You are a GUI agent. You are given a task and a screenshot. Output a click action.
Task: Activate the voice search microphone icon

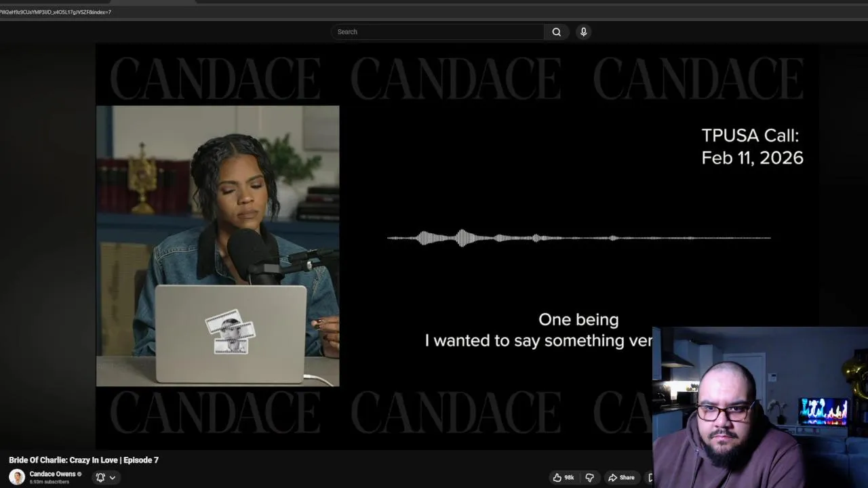pyautogui.click(x=583, y=32)
